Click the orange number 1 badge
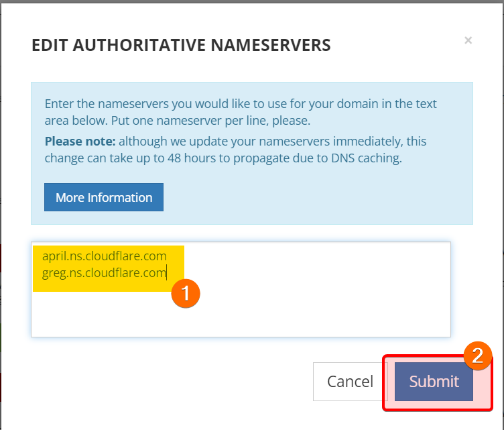 186,294
